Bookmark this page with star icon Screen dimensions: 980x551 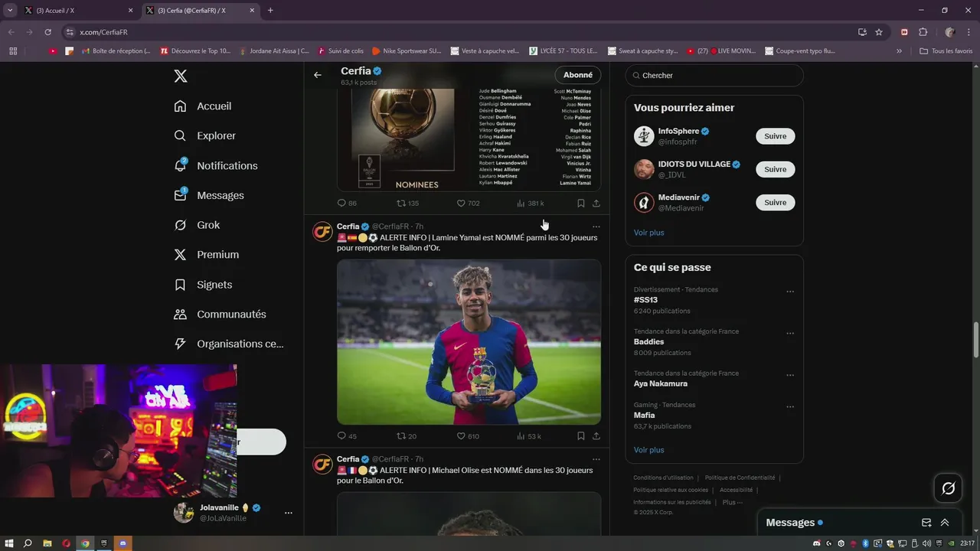[879, 32]
